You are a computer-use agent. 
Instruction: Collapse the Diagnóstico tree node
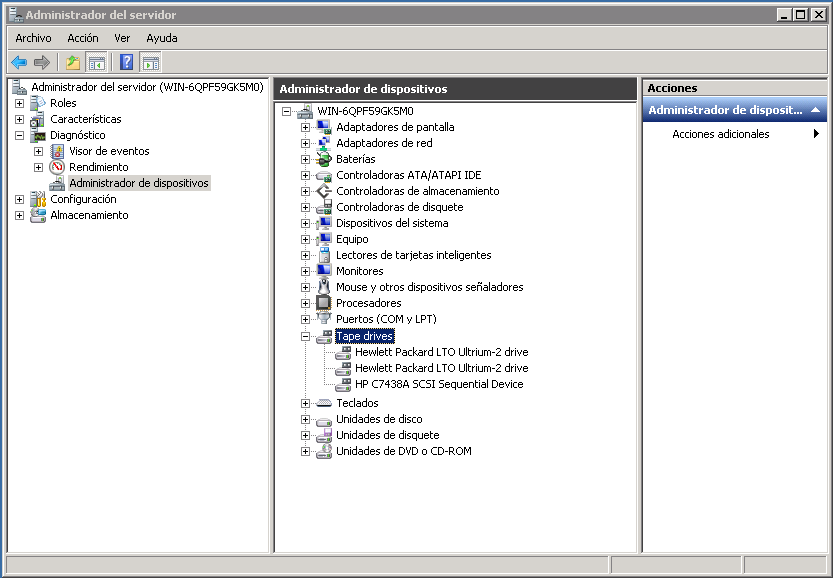pyautogui.click(x=19, y=135)
